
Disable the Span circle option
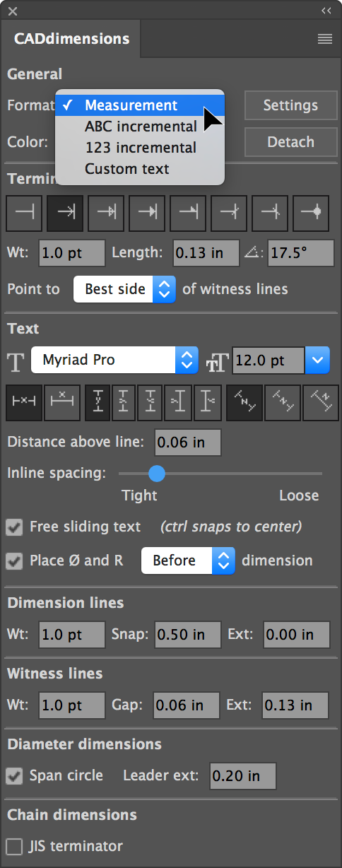click(13, 775)
